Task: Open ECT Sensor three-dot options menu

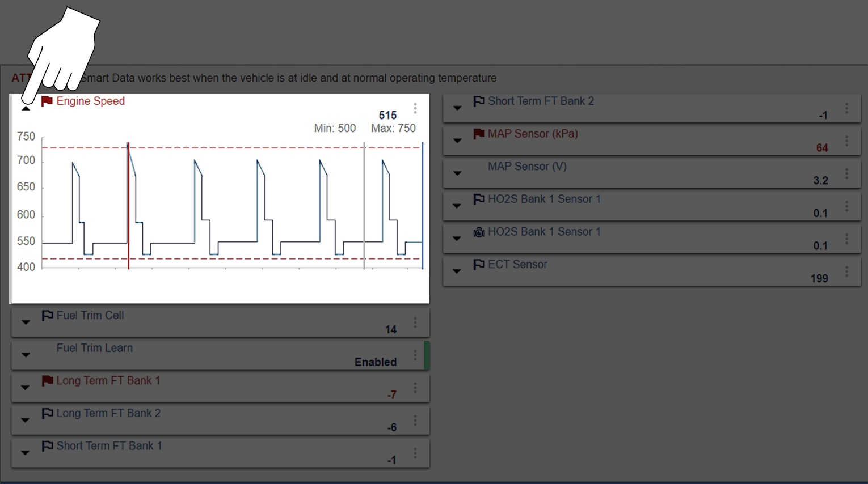Action: (x=846, y=271)
